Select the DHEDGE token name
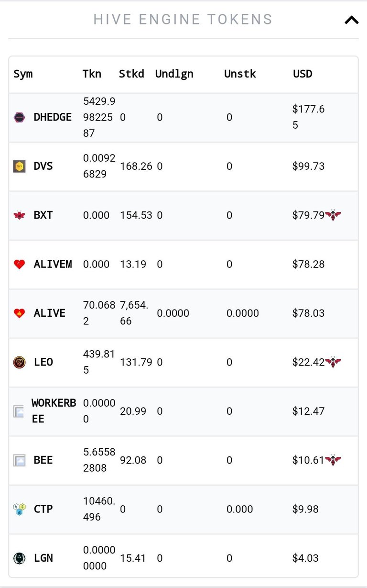This screenshot has width=367, height=588. [x=53, y=117]
